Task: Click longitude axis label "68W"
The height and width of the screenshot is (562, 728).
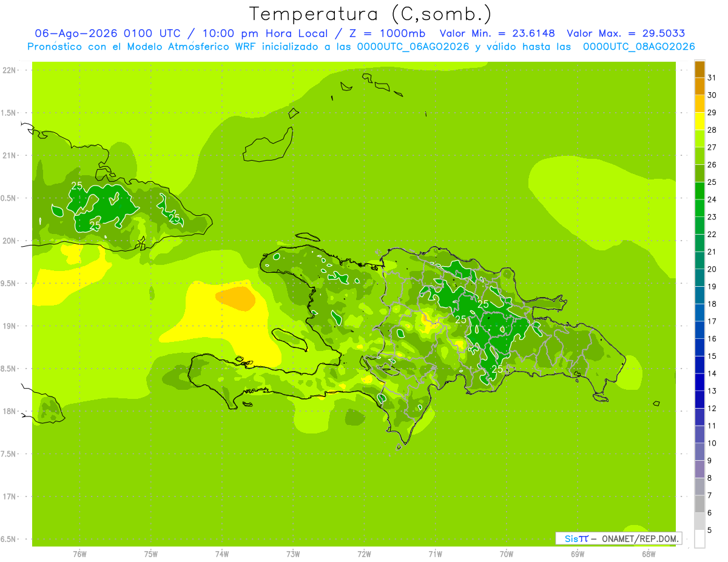Action: (x=649, y=554)
